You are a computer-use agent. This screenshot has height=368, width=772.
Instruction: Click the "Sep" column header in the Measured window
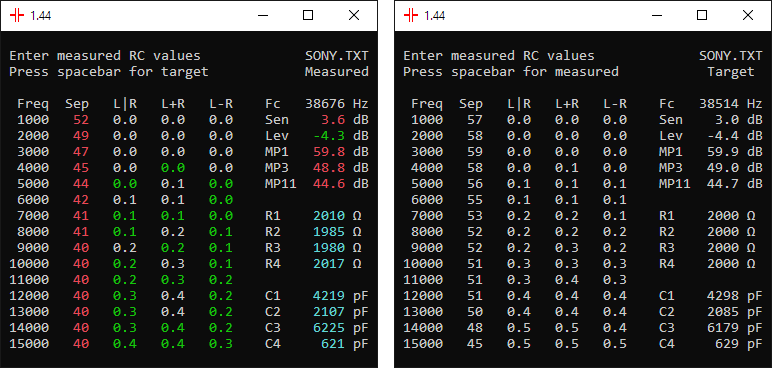[77, 104]
